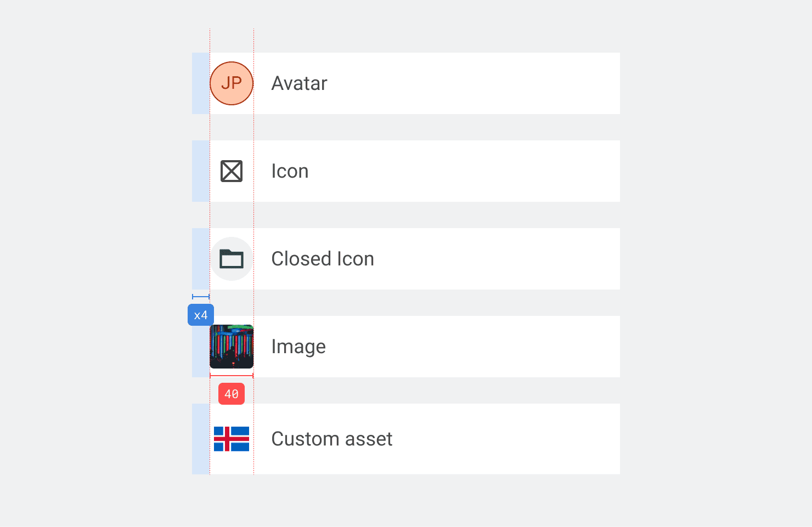
Task: Click the crossed-box placeholder icon
Action: coord(232,171)
